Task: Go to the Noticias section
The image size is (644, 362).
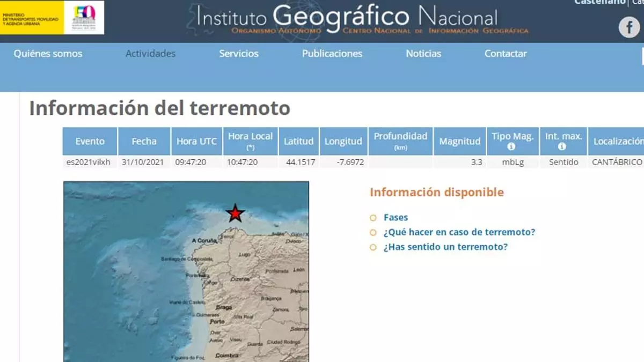Action: 423,54
